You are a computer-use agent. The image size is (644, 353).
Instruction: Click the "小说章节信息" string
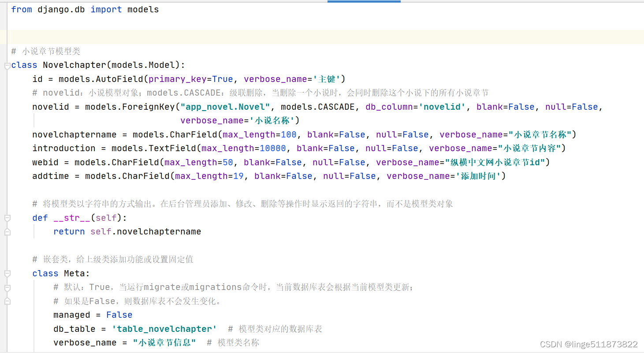point(164,342)
